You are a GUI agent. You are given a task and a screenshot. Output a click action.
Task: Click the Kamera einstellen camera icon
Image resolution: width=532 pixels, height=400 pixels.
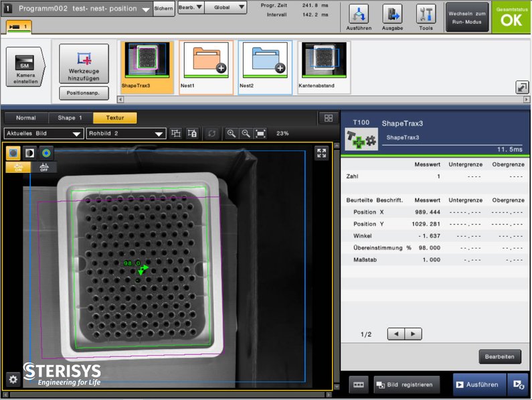25,67
